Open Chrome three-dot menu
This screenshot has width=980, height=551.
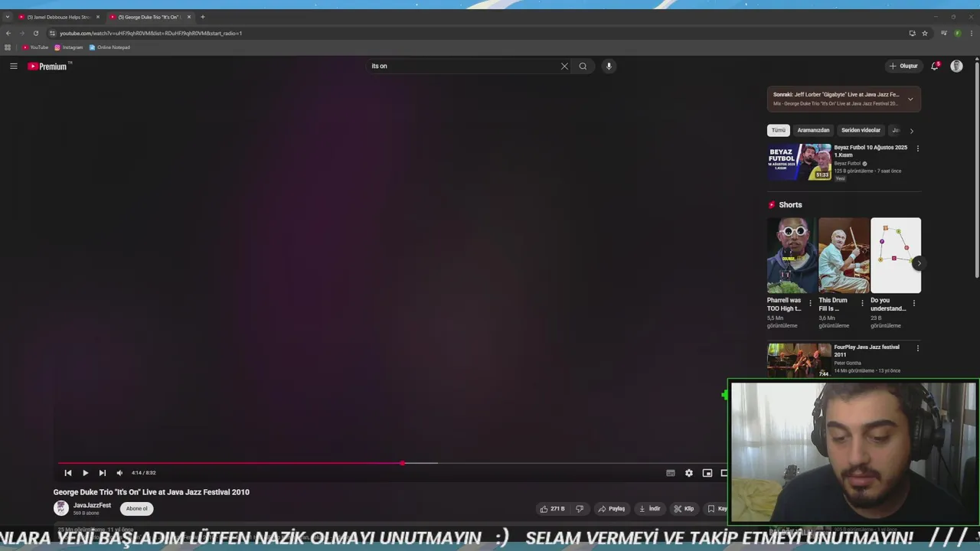(x=972, y=33)
